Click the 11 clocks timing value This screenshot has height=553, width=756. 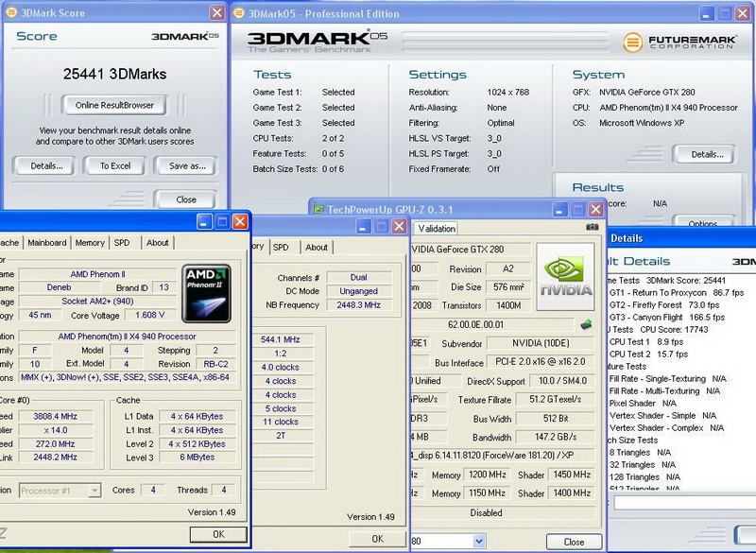coord(281,422)
